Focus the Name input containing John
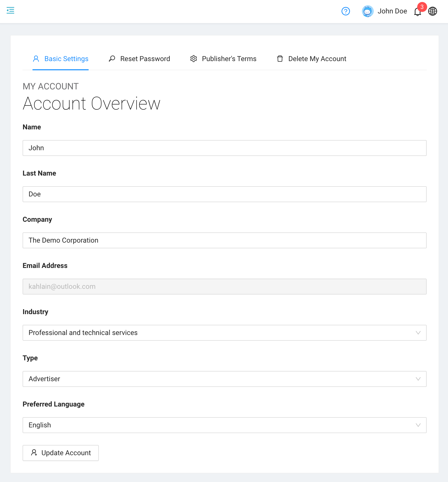 [x=224, y=148]
